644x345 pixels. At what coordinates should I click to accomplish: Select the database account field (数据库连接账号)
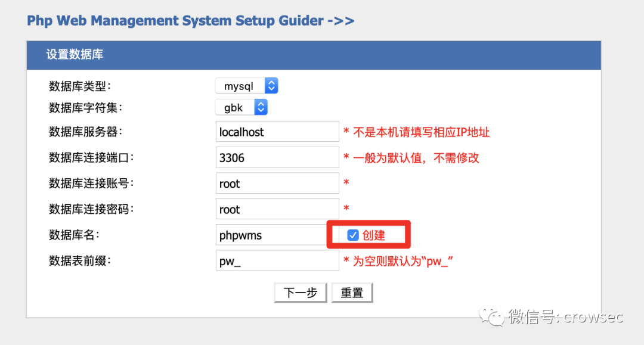click(x=277, y=184)
